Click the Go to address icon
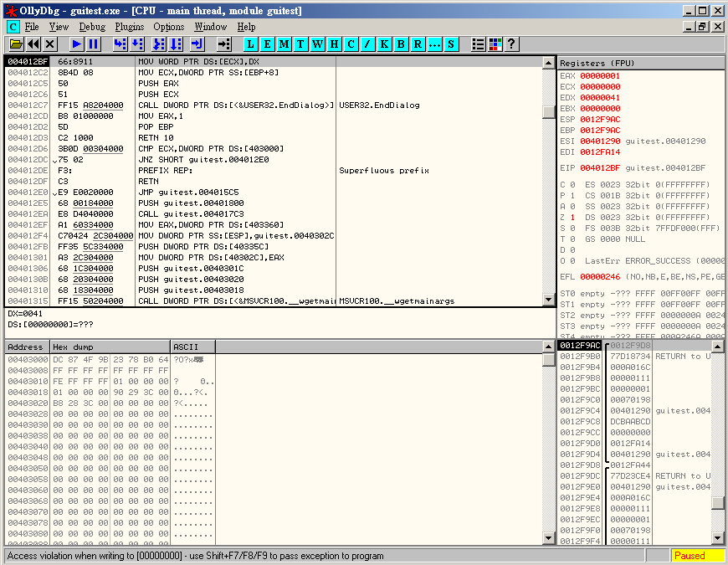 click(x=223, y=44)
